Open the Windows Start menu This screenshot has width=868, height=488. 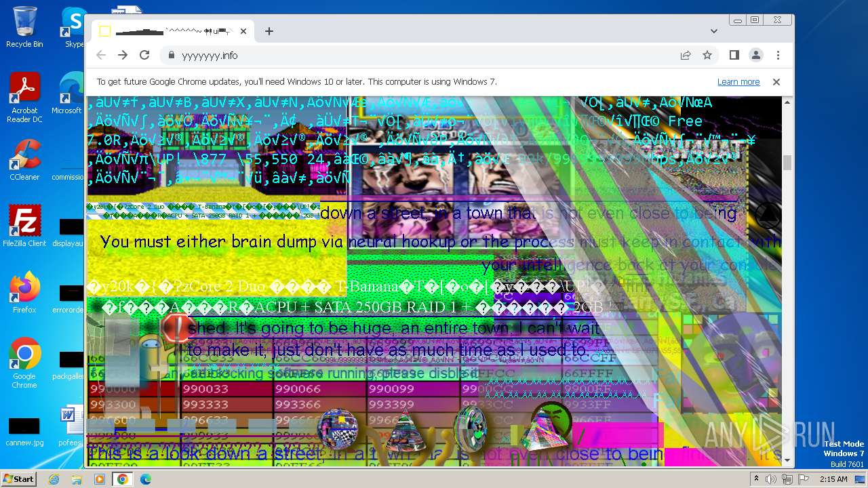18,479
